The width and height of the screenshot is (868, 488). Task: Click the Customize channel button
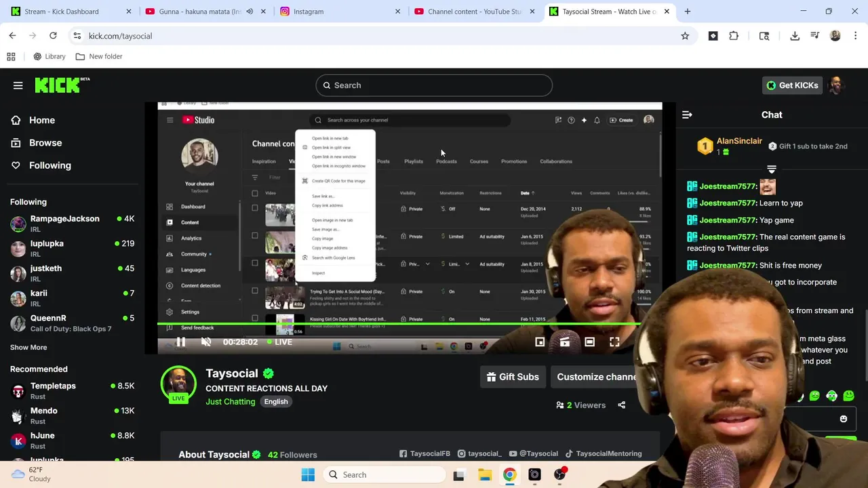(x=597, y=377)
